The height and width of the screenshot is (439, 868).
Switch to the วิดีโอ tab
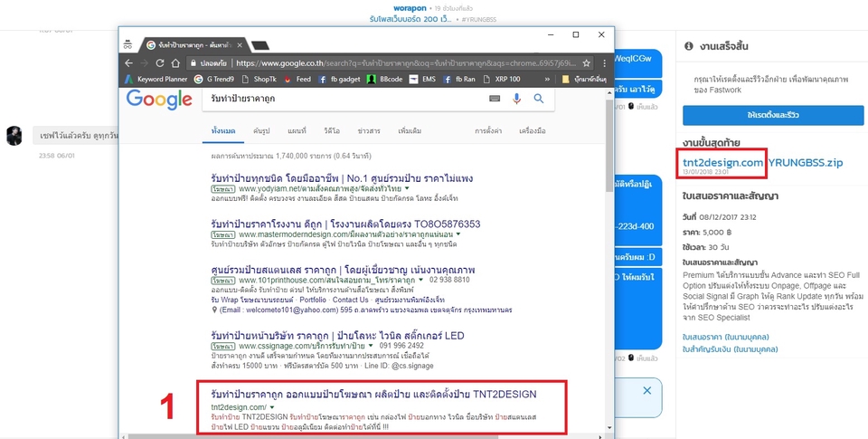[x=332, y=131]
